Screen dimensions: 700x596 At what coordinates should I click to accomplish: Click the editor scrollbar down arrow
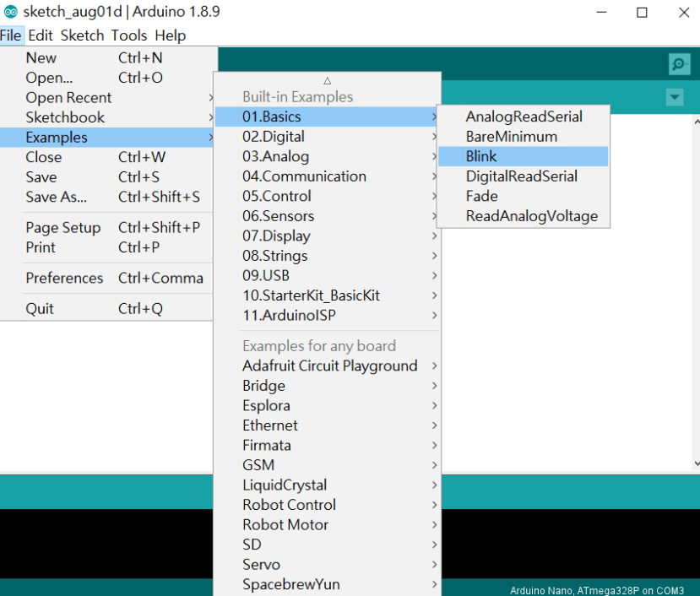tap(697, 463)
